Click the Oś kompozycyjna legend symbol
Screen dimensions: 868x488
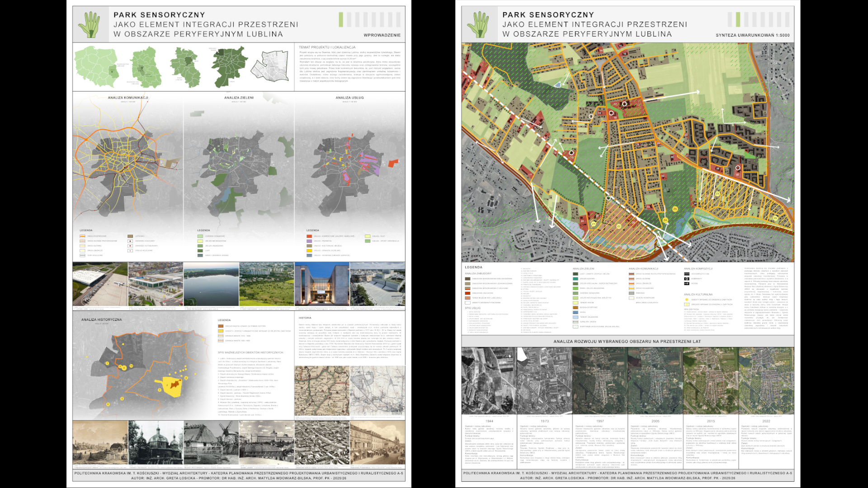(x=687, y=274)
